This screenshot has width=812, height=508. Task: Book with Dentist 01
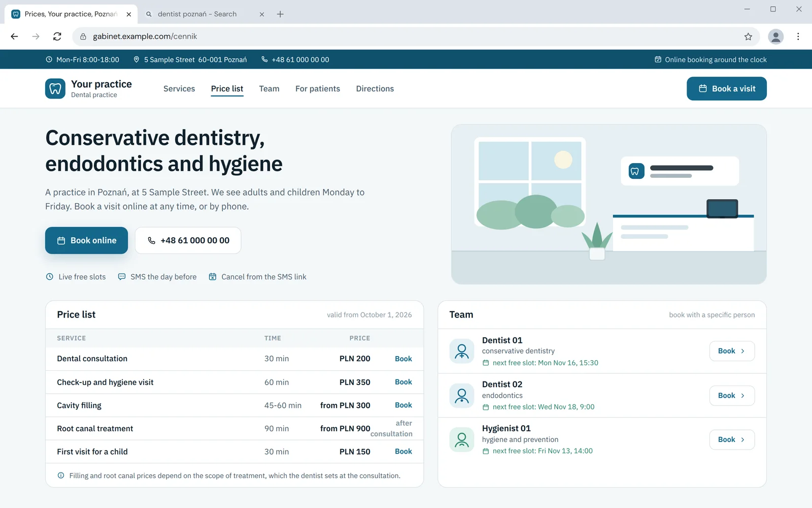pos(732,351)
